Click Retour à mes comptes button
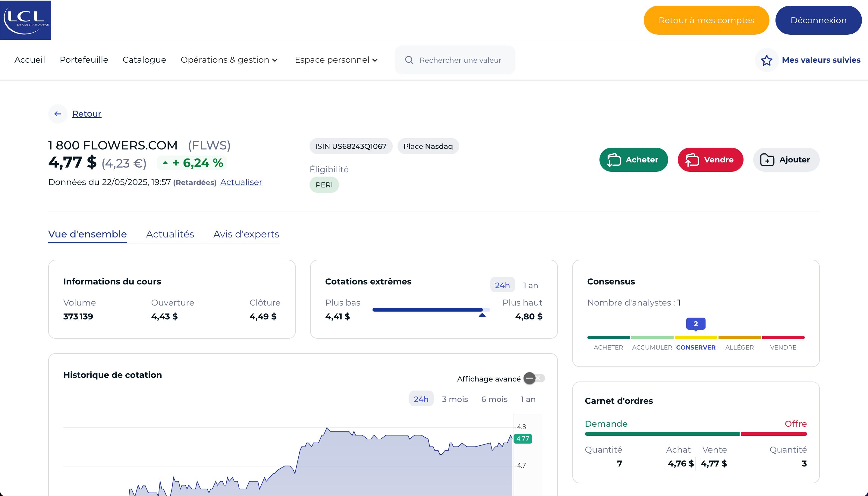This screenshot has width=868, height=496. coord(706,20)
